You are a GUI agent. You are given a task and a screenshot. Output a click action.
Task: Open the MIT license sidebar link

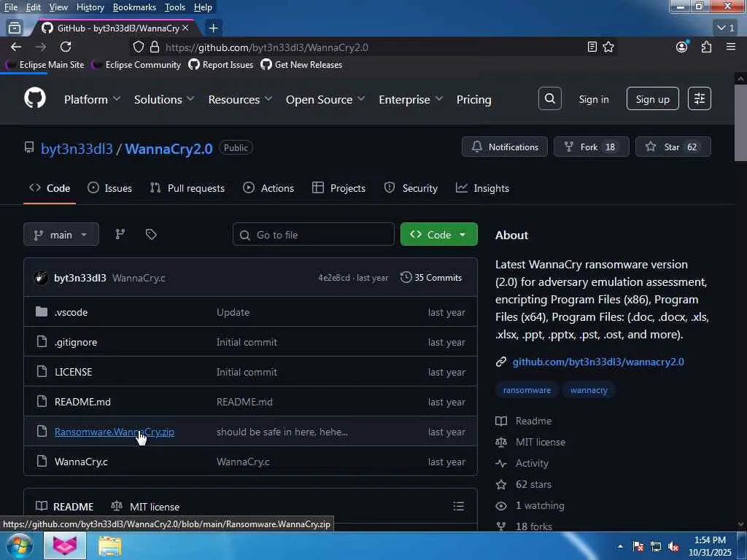[x=541, y=443]
